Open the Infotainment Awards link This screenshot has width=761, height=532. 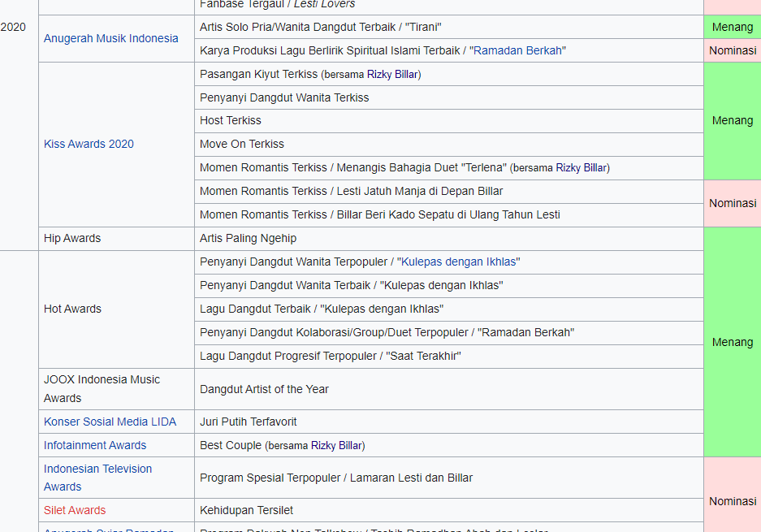point(95,445)
